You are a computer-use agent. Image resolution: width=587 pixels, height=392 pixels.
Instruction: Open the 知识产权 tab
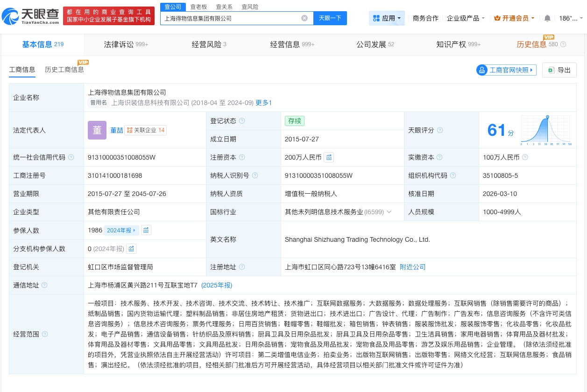click(x=459, y=44)
